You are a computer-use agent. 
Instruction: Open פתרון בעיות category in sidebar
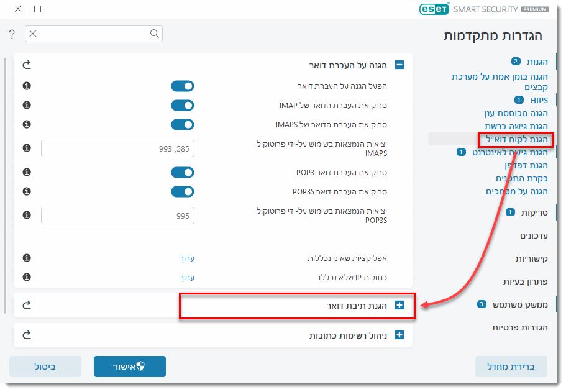[526, 281]
